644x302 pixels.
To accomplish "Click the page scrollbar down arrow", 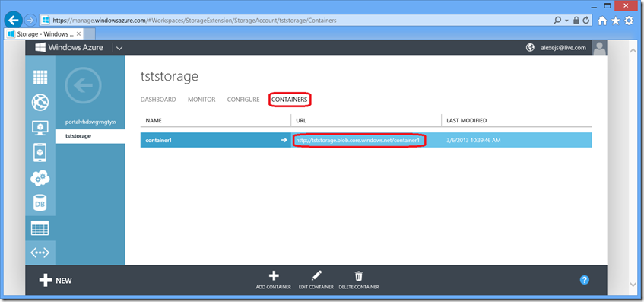I will [x=633, y=285].
